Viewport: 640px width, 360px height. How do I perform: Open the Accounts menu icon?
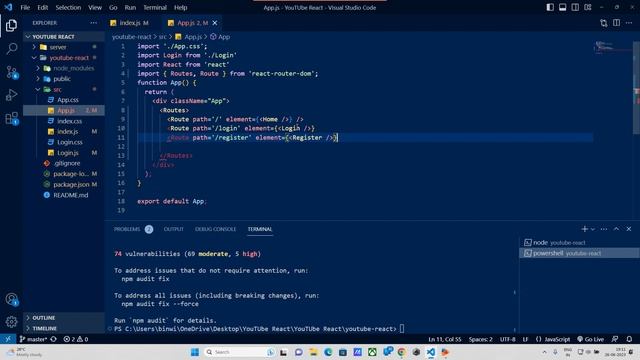pyautogui.click(x=11, y=299)
